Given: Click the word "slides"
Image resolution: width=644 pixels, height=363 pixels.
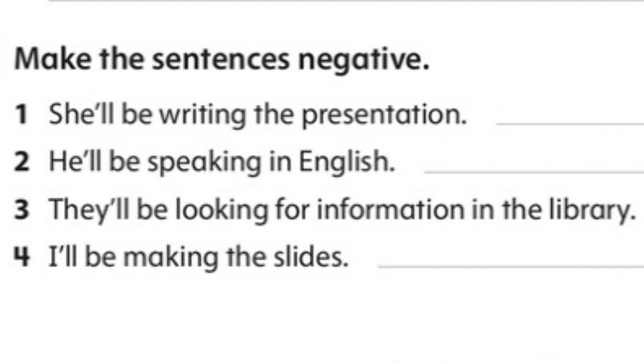Looking at the screenshot, I should point(316,258).
